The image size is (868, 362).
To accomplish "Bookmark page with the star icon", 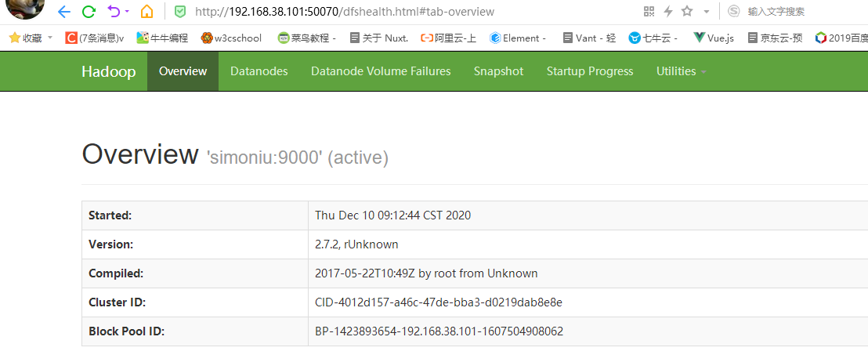I will (687, 12).
